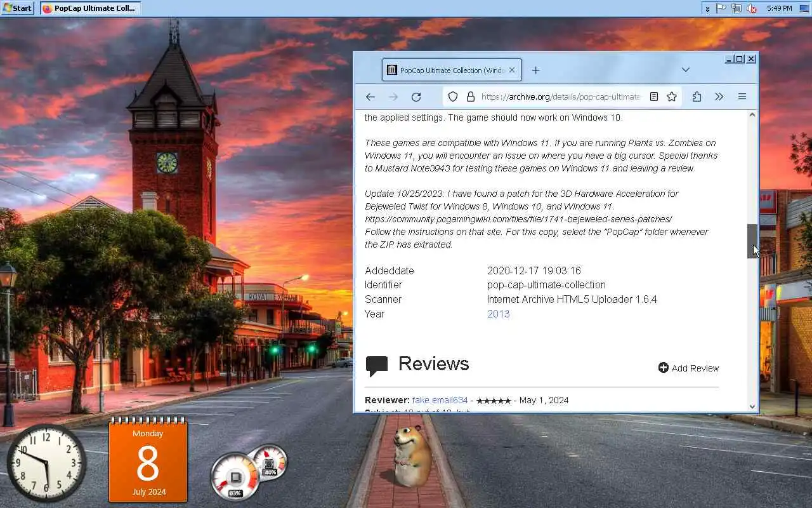Screen dimensions: 812x508
Task: Open the tracking protection shield icon
Action: tap(453, 97)
